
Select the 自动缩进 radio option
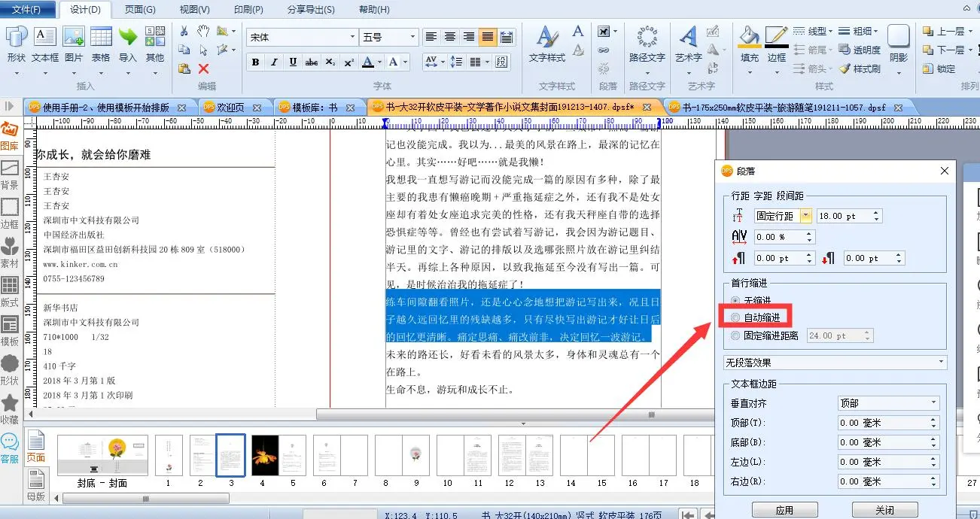pyautogui.click(x=735, y=318)
